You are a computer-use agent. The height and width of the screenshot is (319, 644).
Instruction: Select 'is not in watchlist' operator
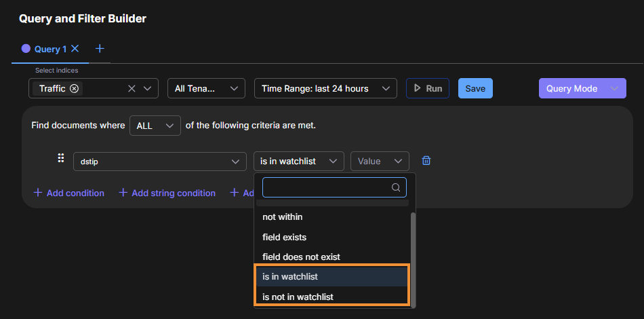[x=298, y=297]
